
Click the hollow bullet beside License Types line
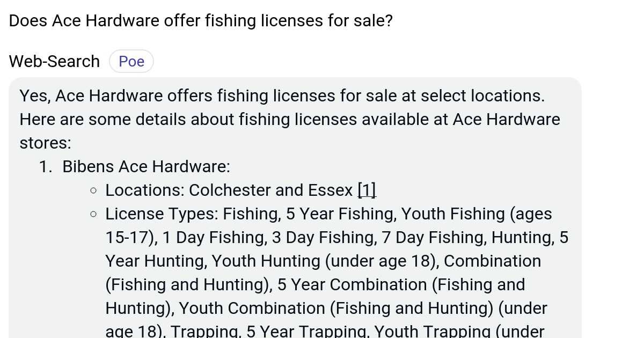[93, 214]
